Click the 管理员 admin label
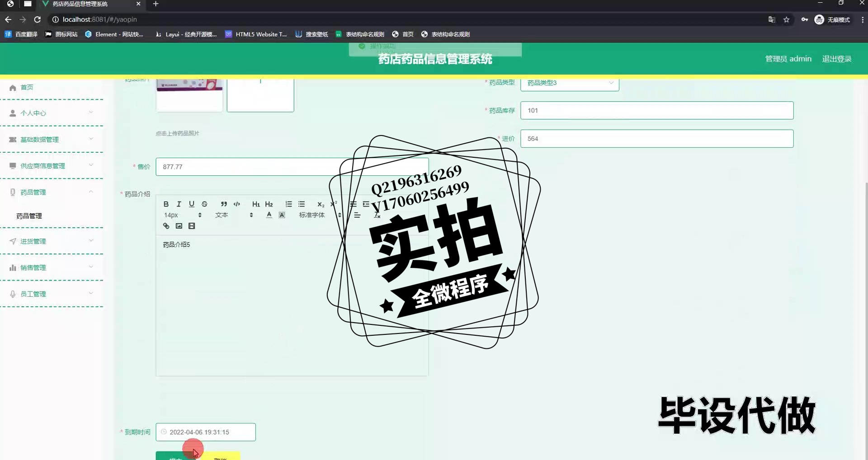Viewport: 868px width, 460px height. point(788,59)
